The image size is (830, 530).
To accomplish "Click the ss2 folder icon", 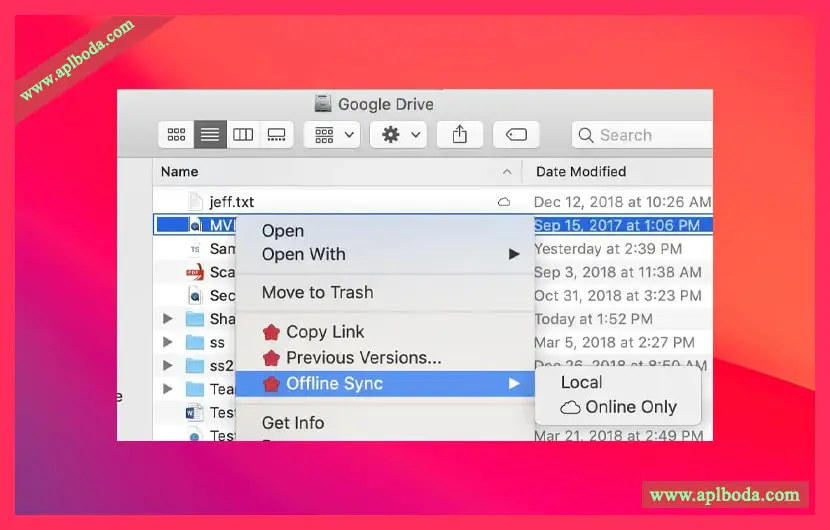I will click(x=195, y=365).
